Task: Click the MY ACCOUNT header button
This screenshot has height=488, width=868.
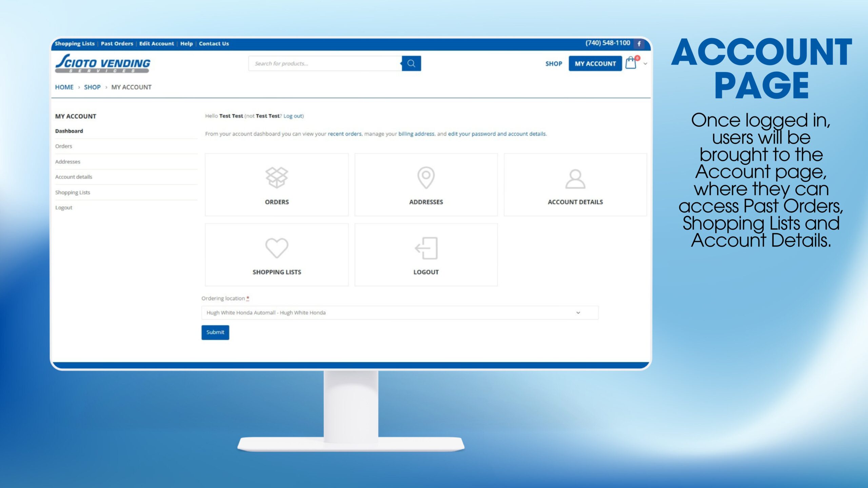Action: [595, 64]
